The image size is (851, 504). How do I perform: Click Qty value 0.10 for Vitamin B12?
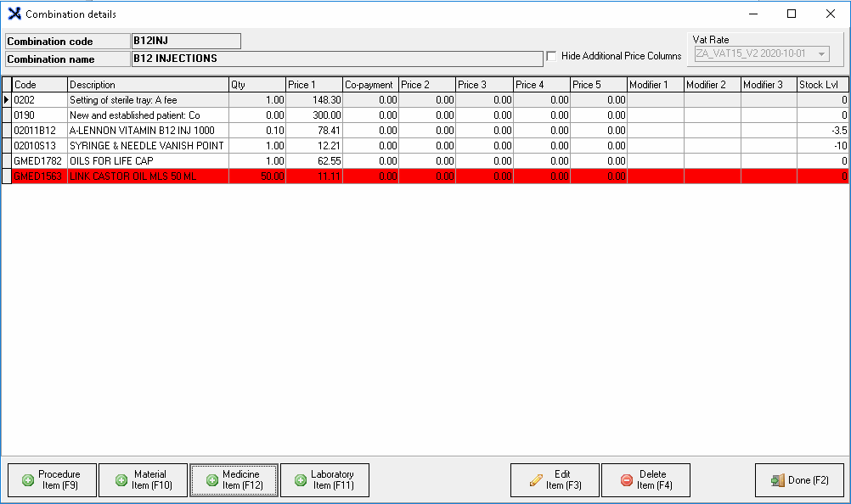pyautogui.click(x=257, y=130)
